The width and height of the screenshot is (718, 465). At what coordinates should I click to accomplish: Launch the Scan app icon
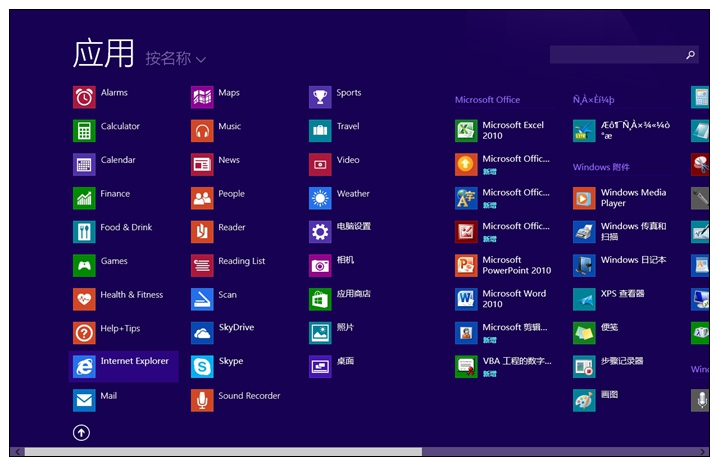[x=202, y=299]
